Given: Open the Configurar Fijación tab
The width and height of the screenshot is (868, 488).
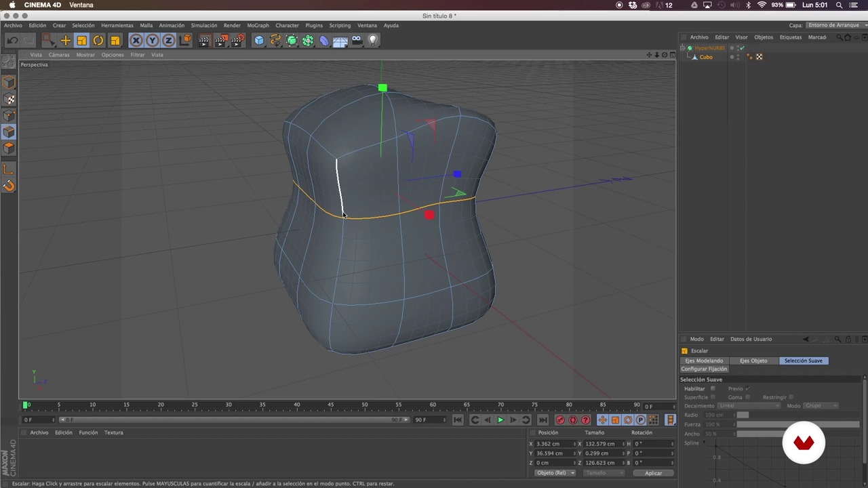Looking at the screenshot, I should [x=704, y=369].
